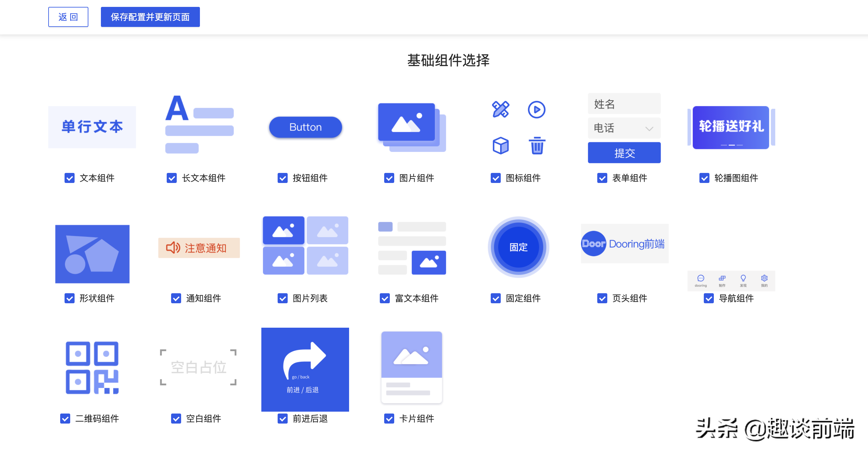Toggle the 二维码组件 checkbox

tap(65, 418)
